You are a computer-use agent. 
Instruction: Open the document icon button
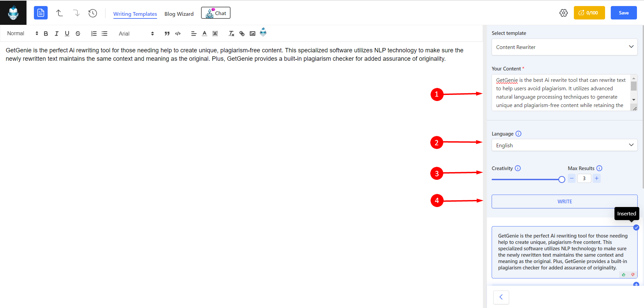(x=41, y=13)
